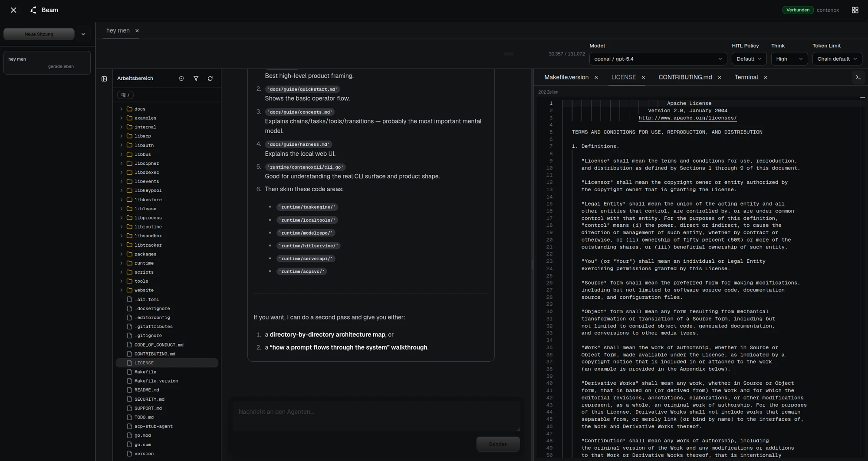Select the LICENSE file in tree
The width and height of the screenshot is (868, 461).
(x=167, y=363)
